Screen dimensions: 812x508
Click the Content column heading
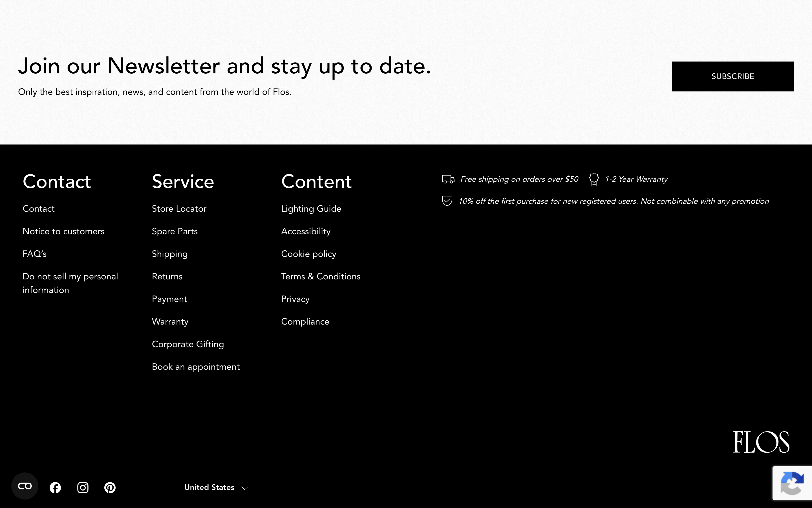click(x=316, y=181)
